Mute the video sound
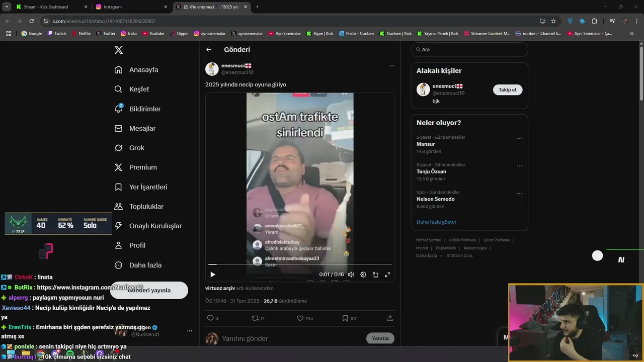The image size is (644, 362). pyautogui.click(x=351, y=275)
